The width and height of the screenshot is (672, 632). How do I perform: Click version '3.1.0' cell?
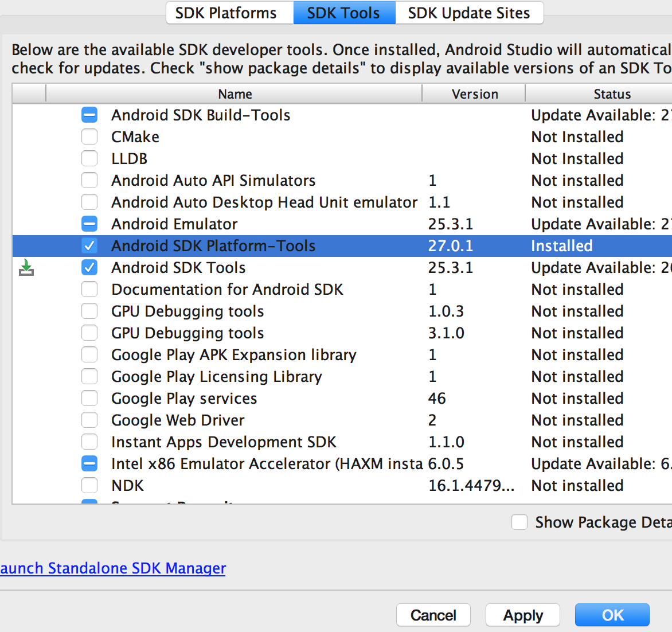(x=446, y=333)
